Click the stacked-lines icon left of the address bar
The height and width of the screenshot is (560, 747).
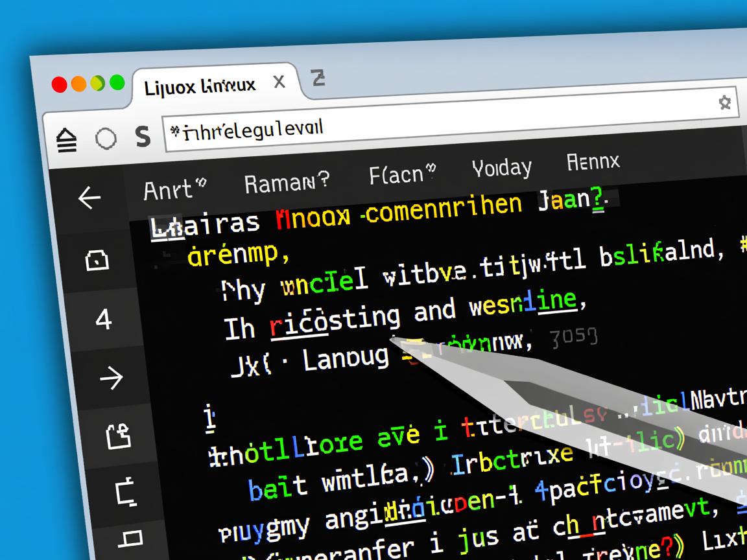coord(67,140)
